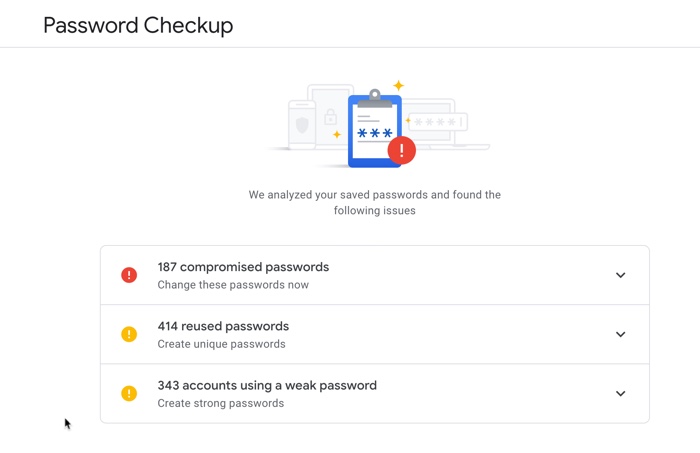Click the analyzed saved passwords summary text
Viewport: 700px width, 453px height.
click(x=375, y=203)
